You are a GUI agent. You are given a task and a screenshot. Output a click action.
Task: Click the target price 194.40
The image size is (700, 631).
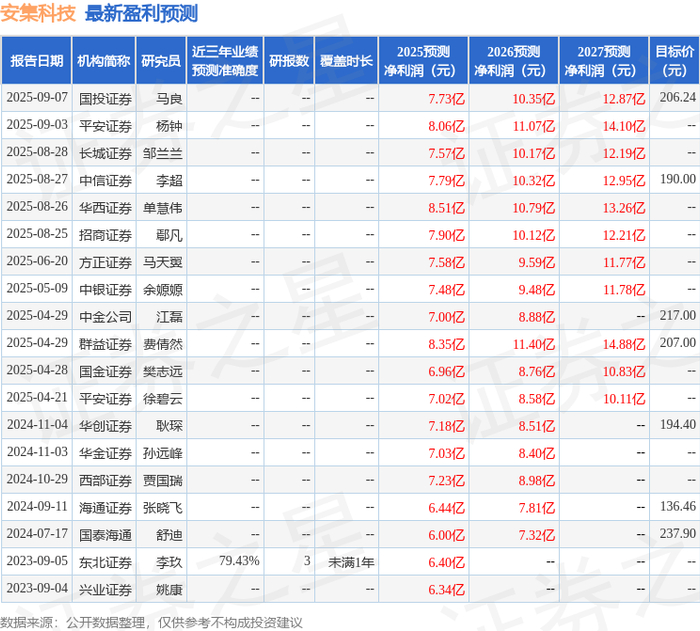tap(678, 424)
